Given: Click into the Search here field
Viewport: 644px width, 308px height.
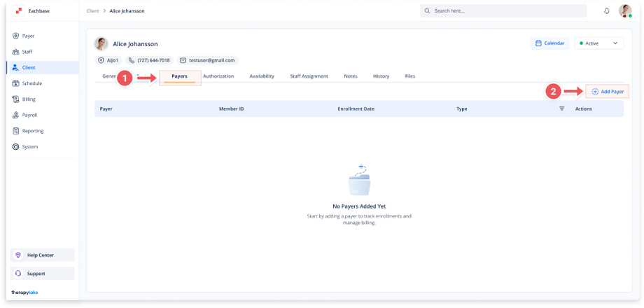Looking at the screenshot, I should (x=503, y=10).
